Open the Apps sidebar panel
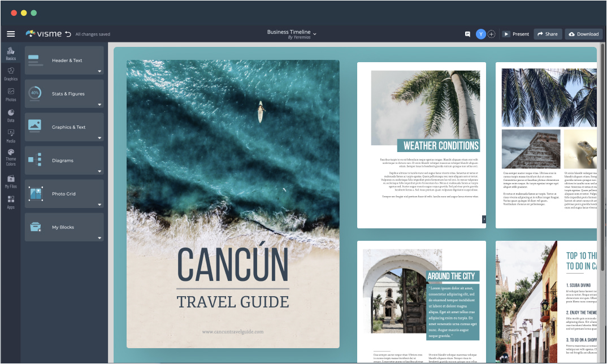Viewport: 607px width, 364px height. tap(11, 202)
